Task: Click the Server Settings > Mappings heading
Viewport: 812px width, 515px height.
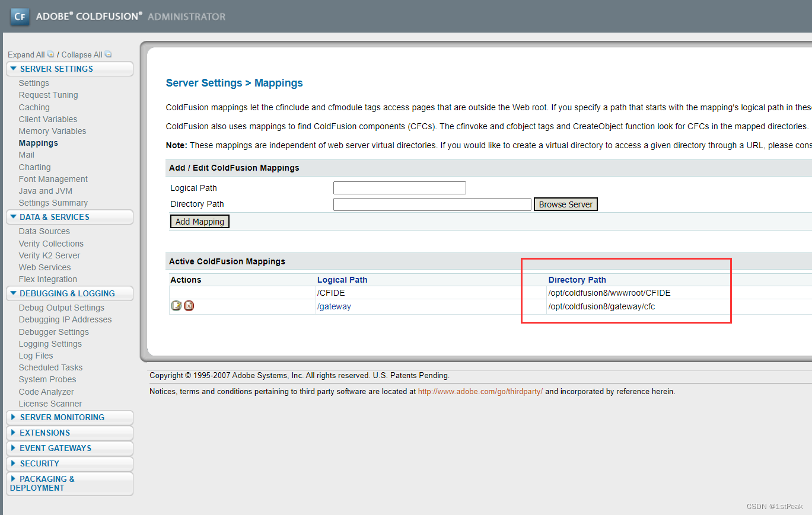Action: pyautogui.click(x=234, y=83)
